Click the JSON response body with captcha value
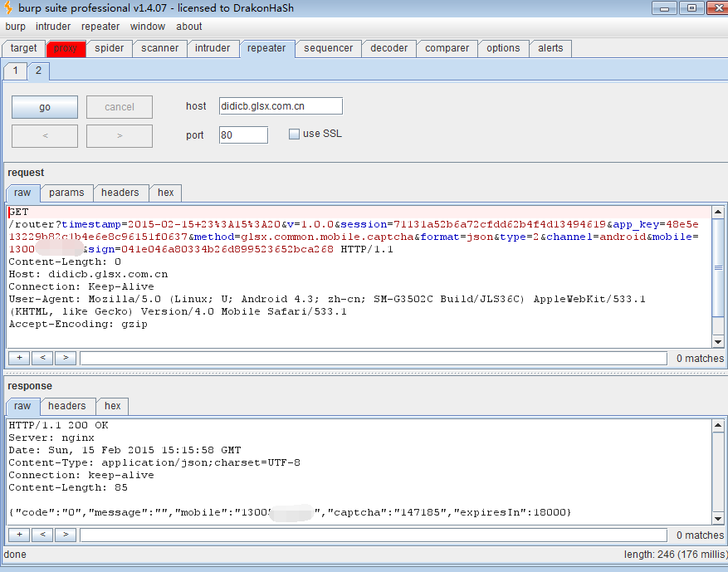This screenshot has height=572, width=728. click(x=290, y=512)
